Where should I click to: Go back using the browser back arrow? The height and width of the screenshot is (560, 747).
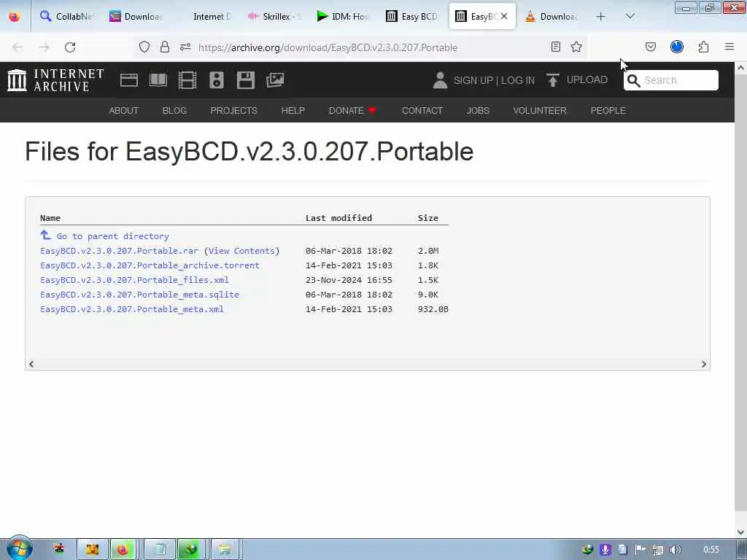click(18, 47)
